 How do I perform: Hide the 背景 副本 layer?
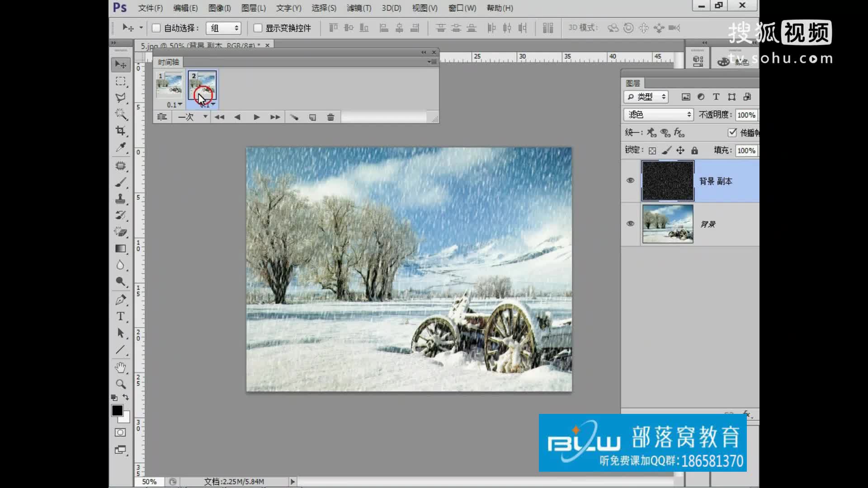[x=630, y=181]
